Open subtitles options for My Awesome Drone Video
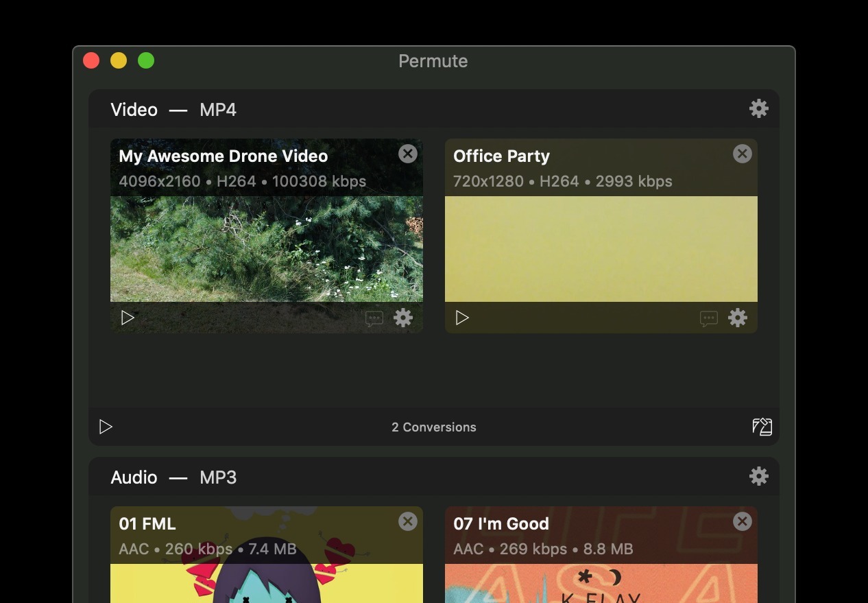The image size is (868, 603). 374,318
